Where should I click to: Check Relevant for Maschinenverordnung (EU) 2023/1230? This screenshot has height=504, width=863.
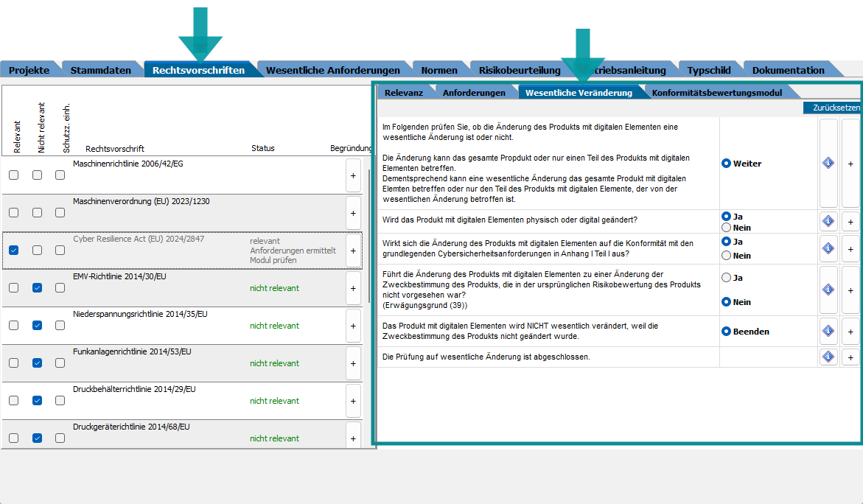[14, 213]
